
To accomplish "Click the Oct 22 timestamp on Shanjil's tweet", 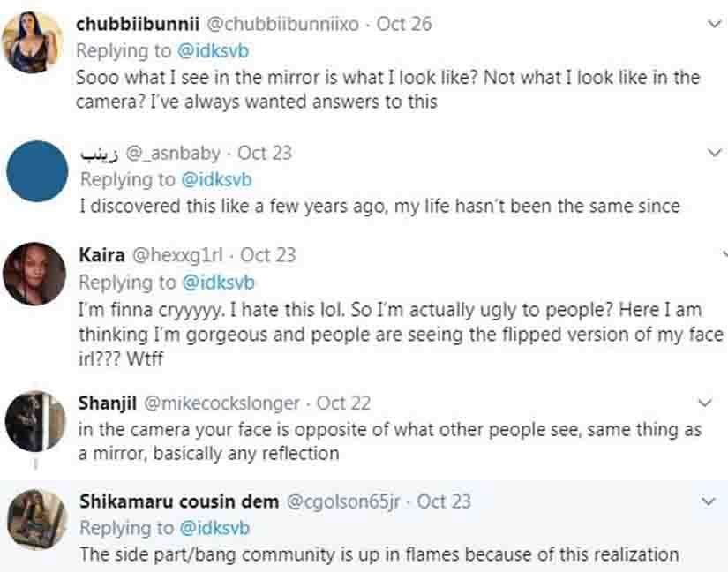I will [345, 403].
